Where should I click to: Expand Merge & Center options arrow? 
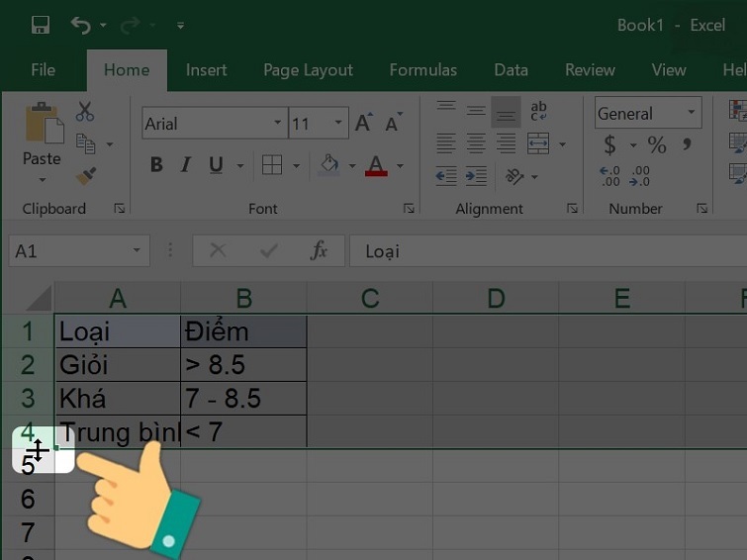pyautogui.click(x=562, y=143)
